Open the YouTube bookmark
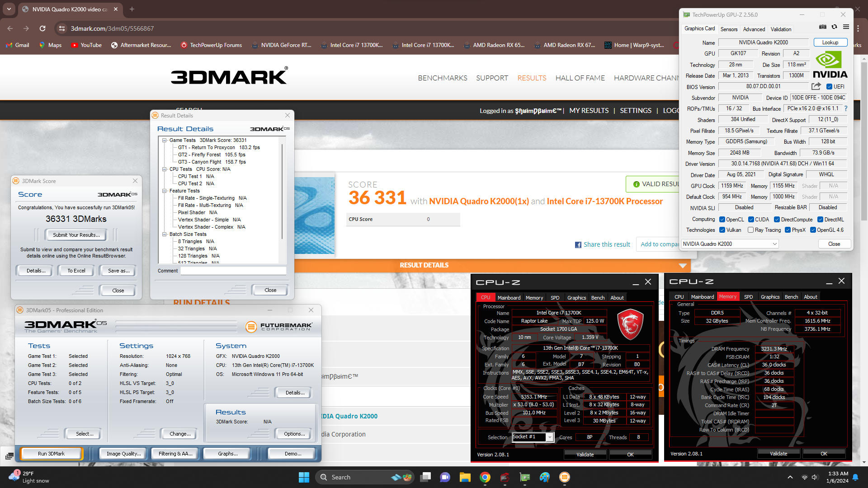The height and width of the screenshot is (488, 868). click(86, 45)
